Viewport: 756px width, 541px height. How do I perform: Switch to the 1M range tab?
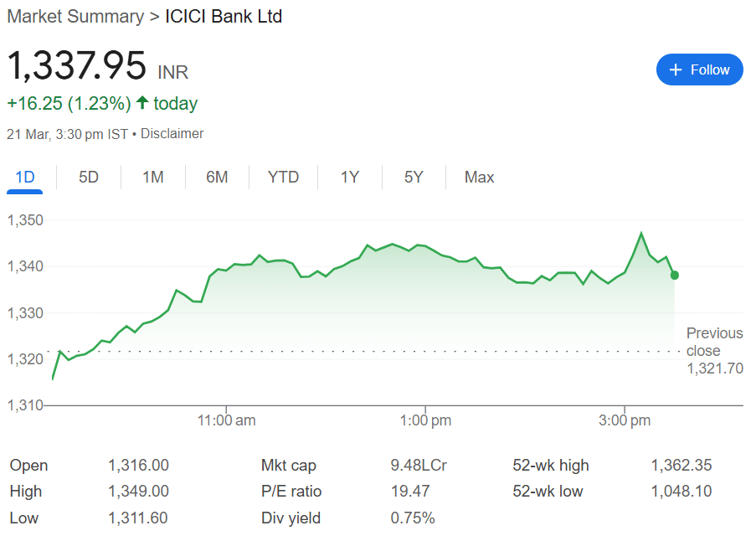point(153,177)
